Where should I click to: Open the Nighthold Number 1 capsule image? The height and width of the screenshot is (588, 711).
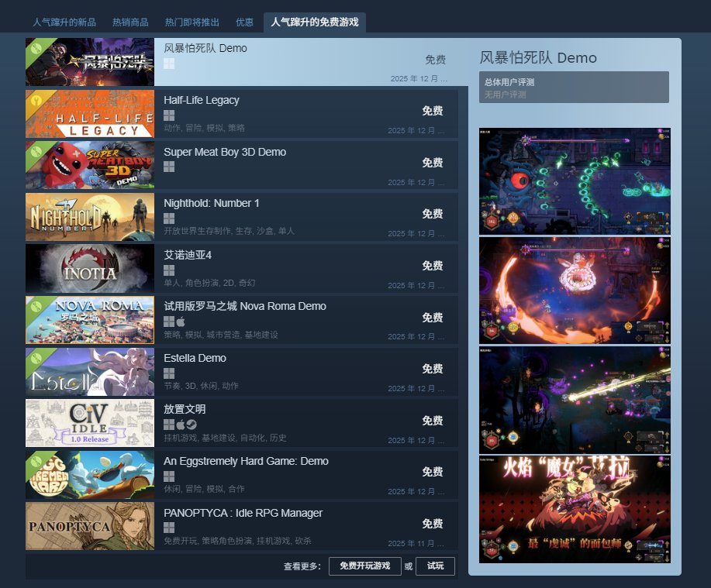click(x=90, y=217)
